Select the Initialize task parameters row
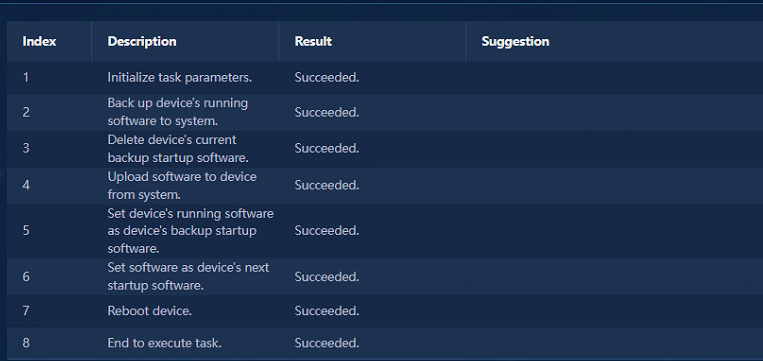Viewport: 763px width, 361px height. pyautogui.click(x=385, y=78)
